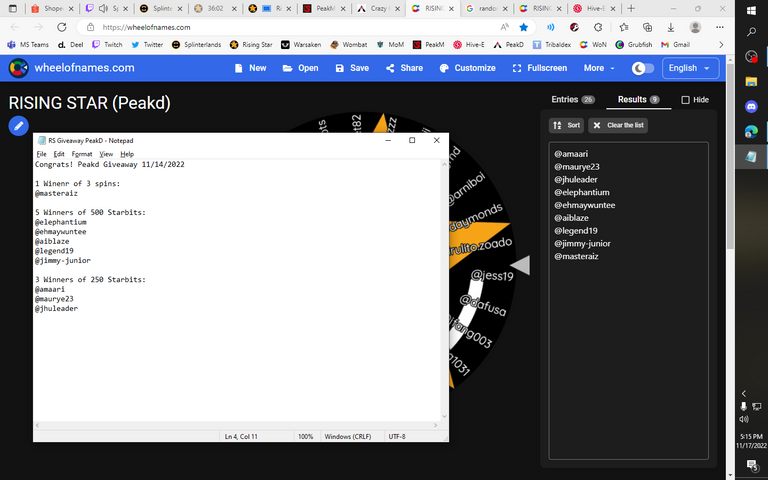
Task: Open Notepad View menu
Action: coord(106,154)
